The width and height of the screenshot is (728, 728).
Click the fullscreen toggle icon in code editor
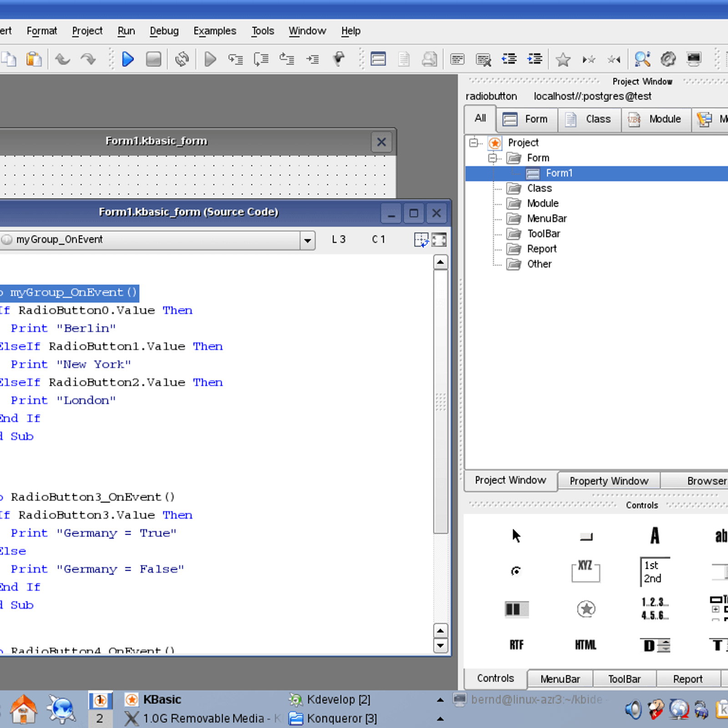(439, 240)
